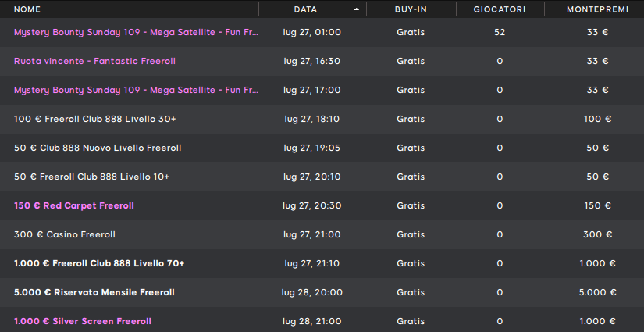Click the 52 players count cell
Screen dimensions: 644x332
pyautogui.click(x=500, y=33)
